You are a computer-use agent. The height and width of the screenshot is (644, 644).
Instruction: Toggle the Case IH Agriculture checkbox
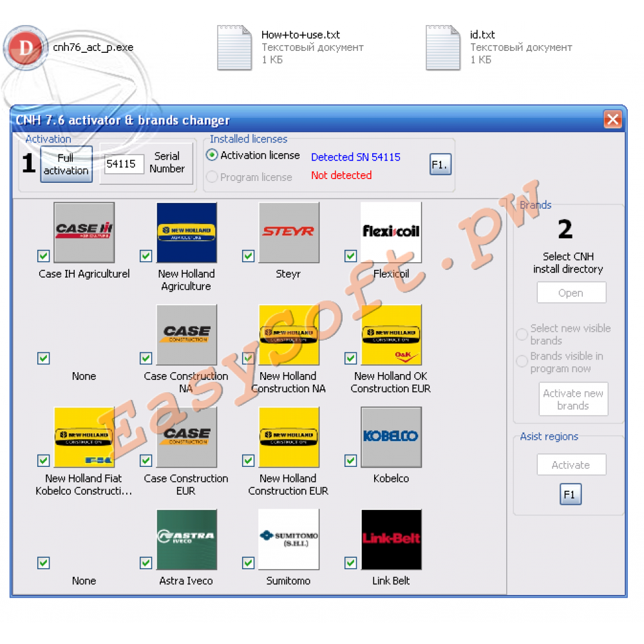[44, 256]
